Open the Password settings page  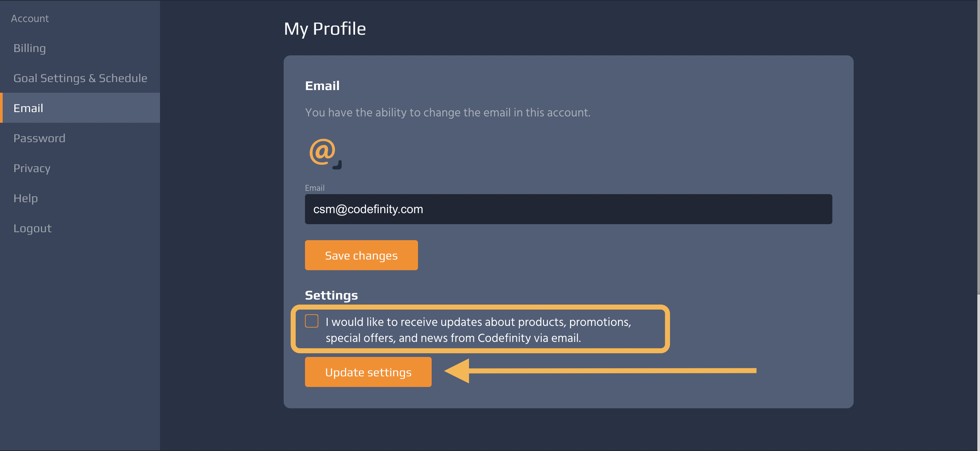[x=39, y=138]
